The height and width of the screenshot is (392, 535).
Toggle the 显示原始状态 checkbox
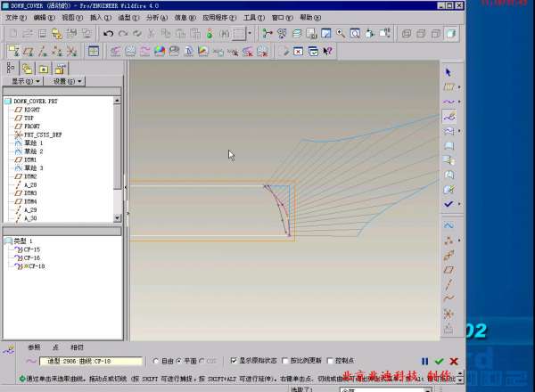234,361
